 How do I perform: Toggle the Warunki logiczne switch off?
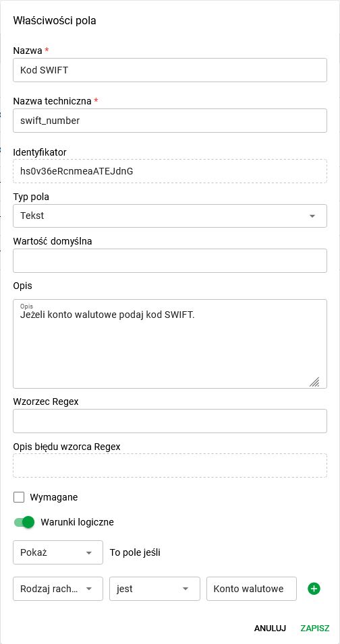[24, 522]
